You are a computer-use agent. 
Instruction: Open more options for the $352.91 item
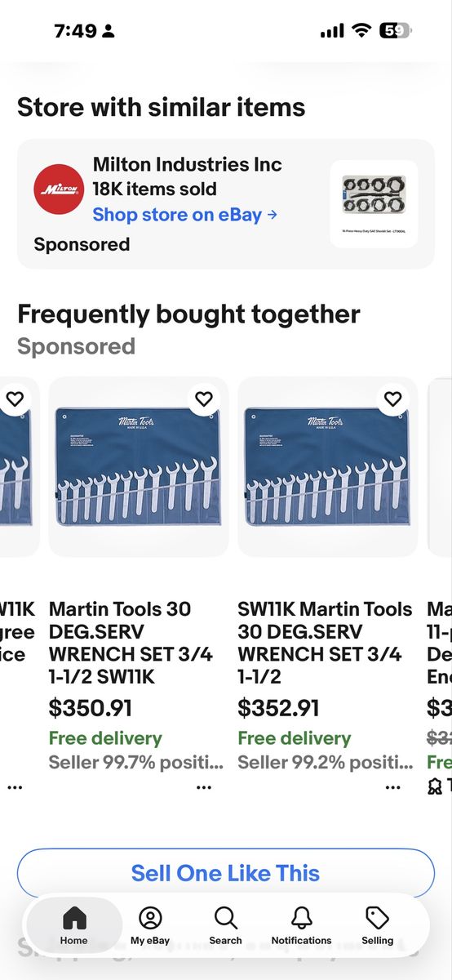tap(393, 788)
